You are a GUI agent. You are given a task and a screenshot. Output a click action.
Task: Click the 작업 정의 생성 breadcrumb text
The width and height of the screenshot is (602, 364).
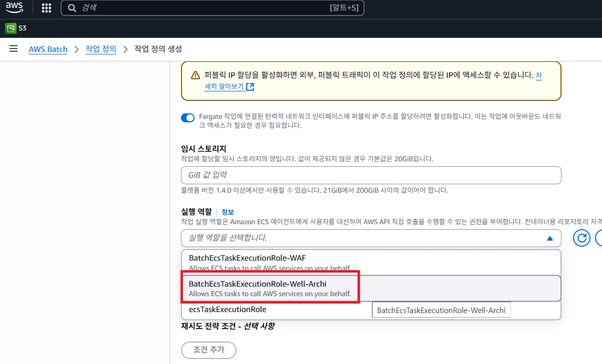click(158, 49)
